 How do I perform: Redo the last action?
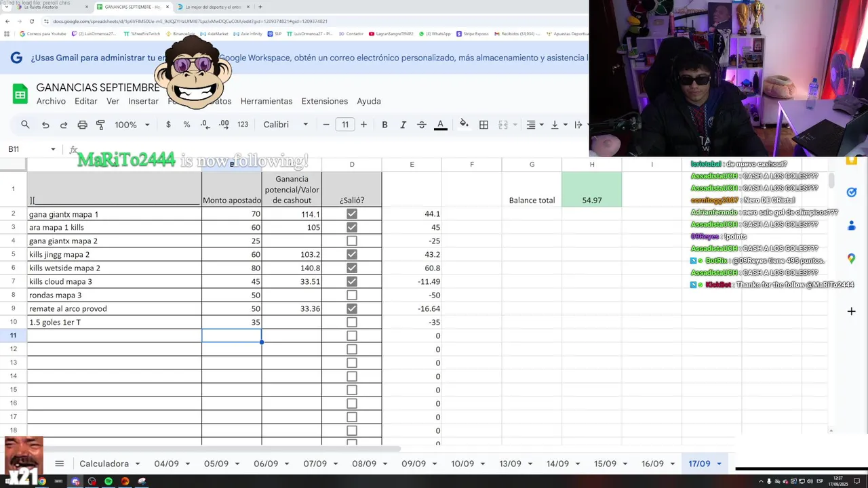64,125
